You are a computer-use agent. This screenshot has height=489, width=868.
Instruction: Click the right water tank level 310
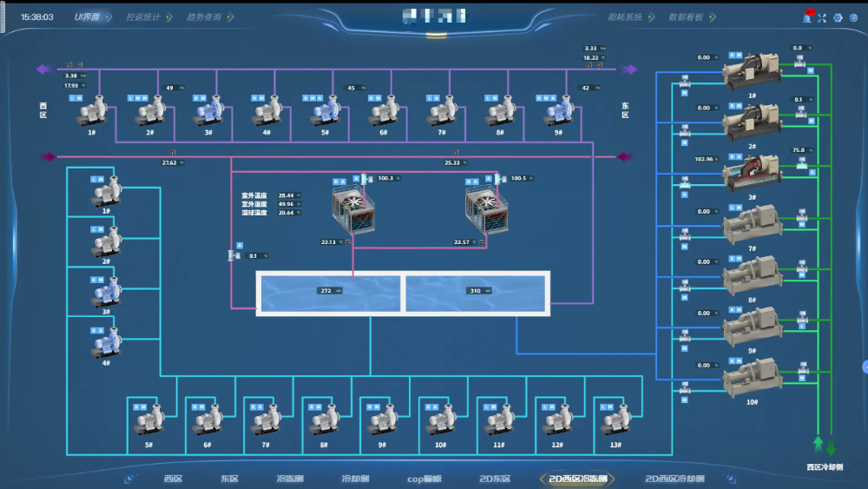click(x=478, y=291)
